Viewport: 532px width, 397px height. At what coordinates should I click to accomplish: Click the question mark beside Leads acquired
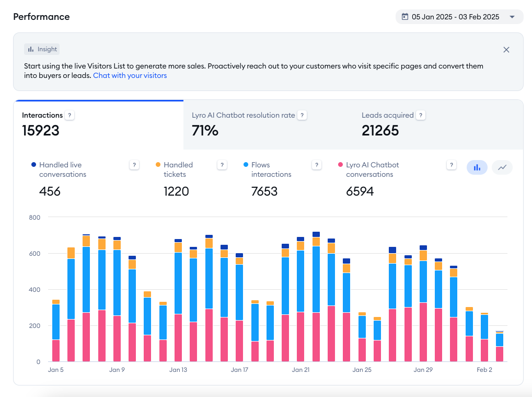pyautogui.click(x=421, y=115)
